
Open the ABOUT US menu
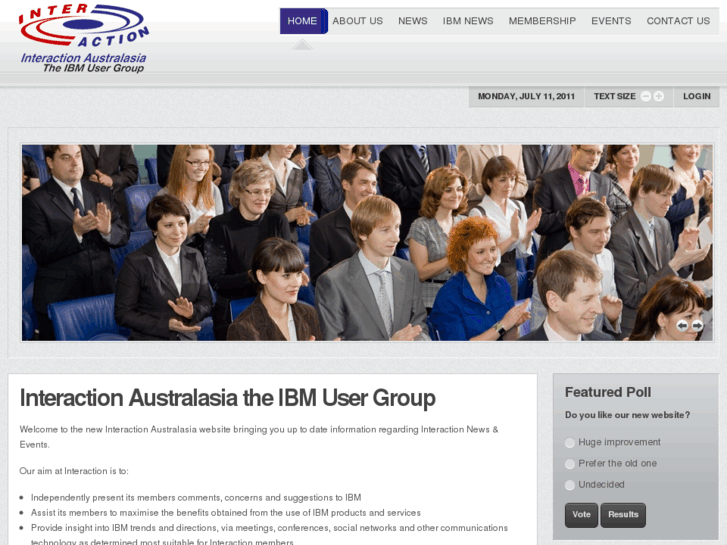(x=357, y=21)
